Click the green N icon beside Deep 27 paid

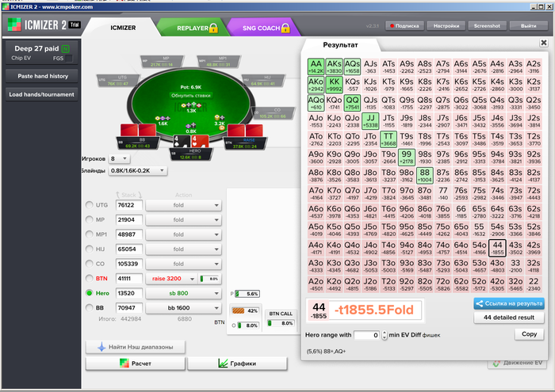66,49
